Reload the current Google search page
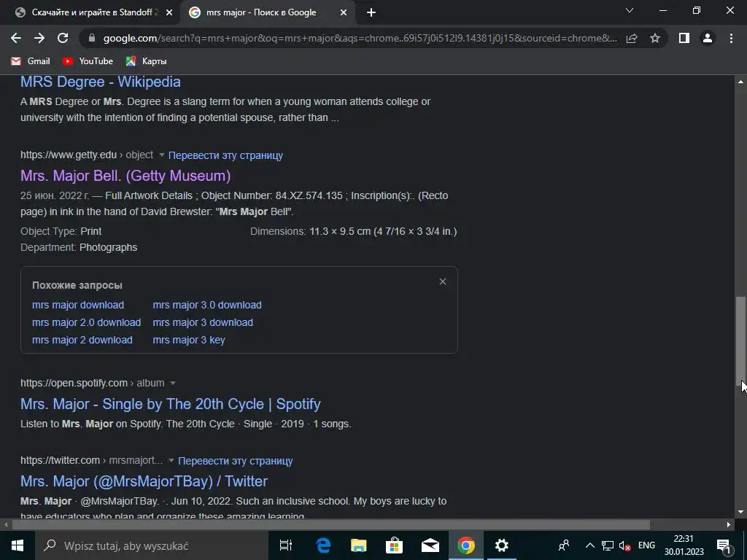The height and width of the screenshot is (560, 747). click(63, 38)
